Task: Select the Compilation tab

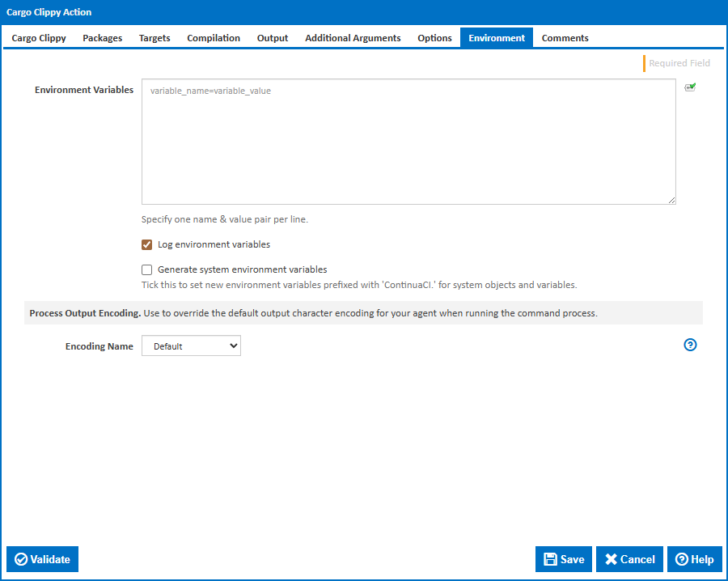Action: pos(214,38)
